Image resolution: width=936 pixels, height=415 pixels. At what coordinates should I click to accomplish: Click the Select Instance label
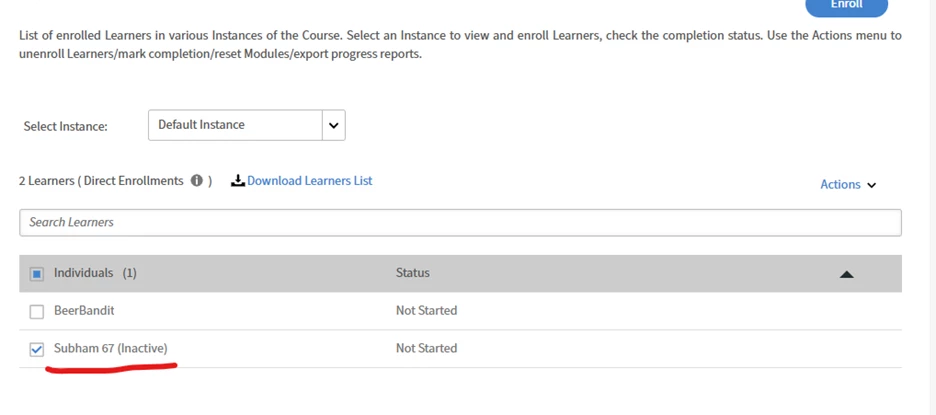tap(65, 127)
